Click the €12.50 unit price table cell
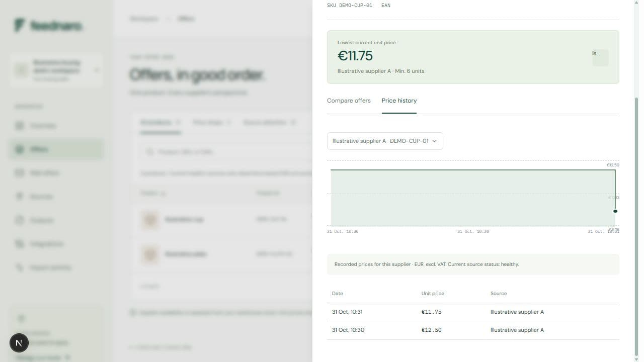Viewport: 644px width, 362px height. pos(431,330)
